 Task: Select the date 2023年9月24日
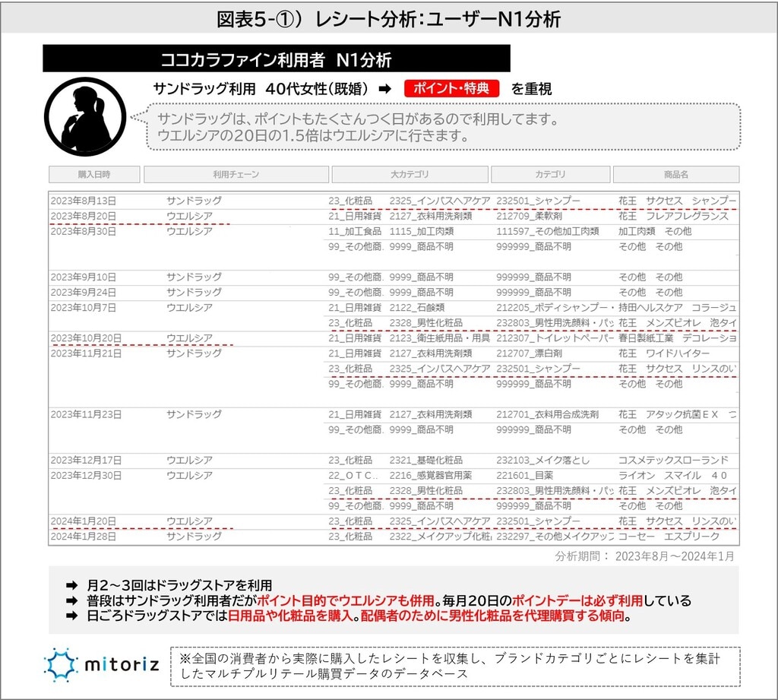tap(84, 293)
